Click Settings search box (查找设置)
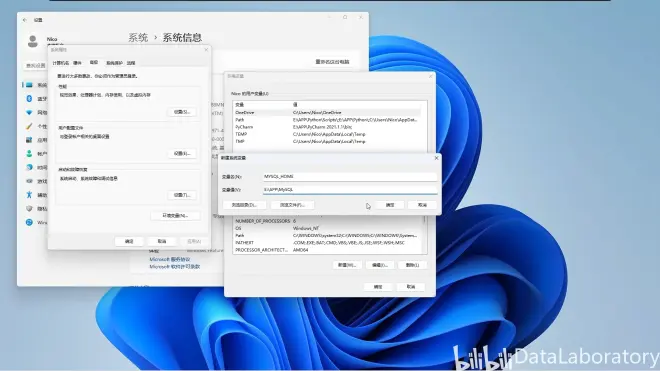The width and height of the screenshot is (660, 371). pos(35,65)
